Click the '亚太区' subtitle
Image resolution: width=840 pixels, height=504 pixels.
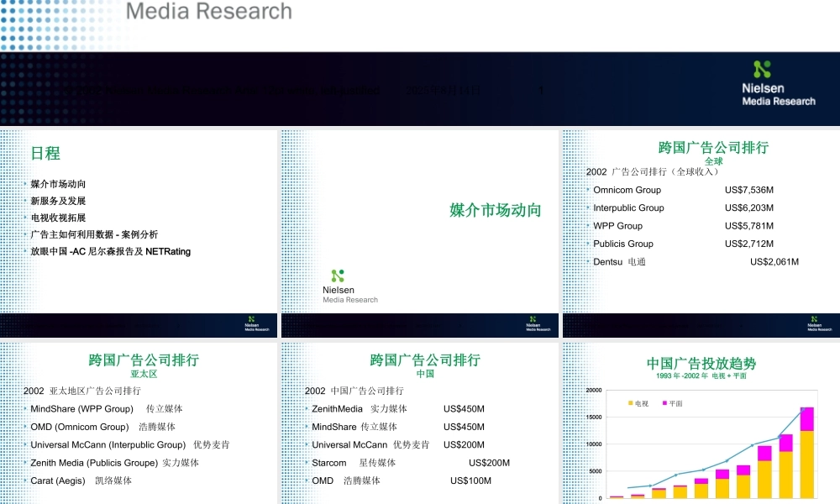(144, 374)
